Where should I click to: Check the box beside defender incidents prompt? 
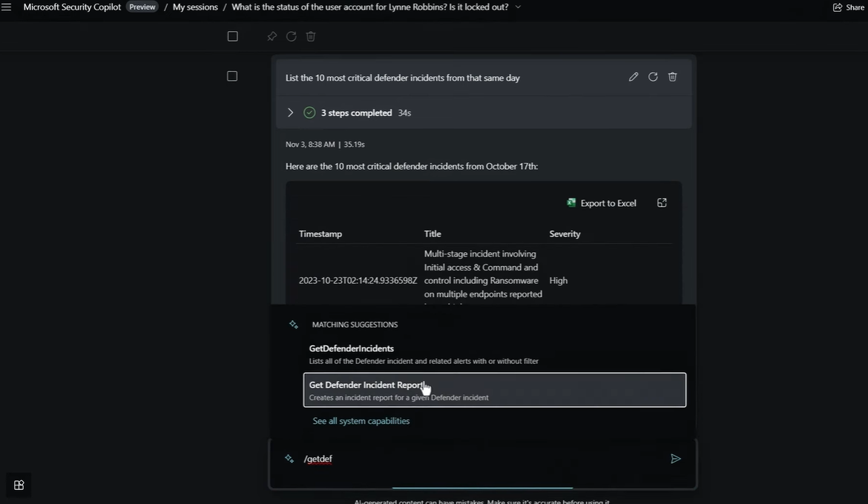tap(232, 76)
